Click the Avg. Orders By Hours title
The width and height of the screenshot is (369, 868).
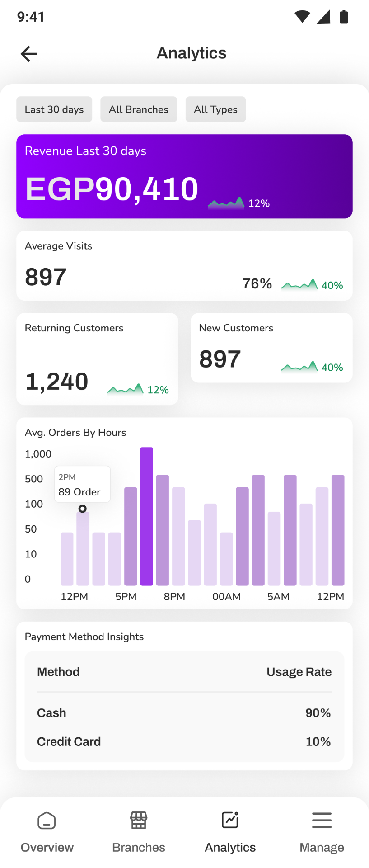[x=75, y=433]
